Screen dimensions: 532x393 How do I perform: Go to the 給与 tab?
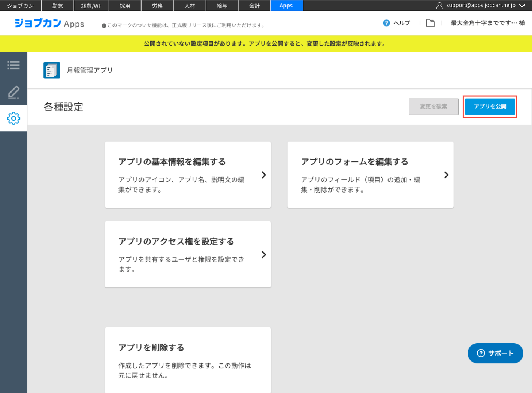click(222, 6)
